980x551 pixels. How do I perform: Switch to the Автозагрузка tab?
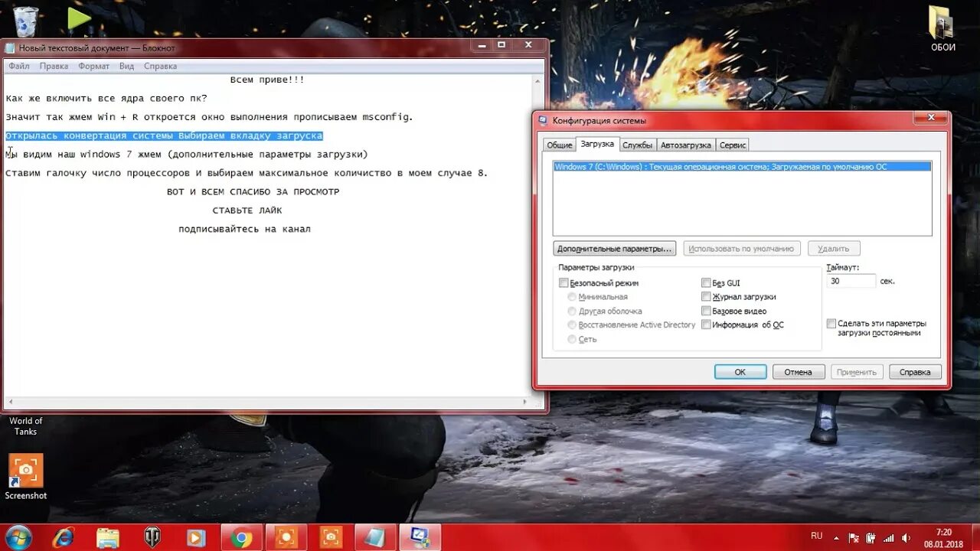point(686,145)
